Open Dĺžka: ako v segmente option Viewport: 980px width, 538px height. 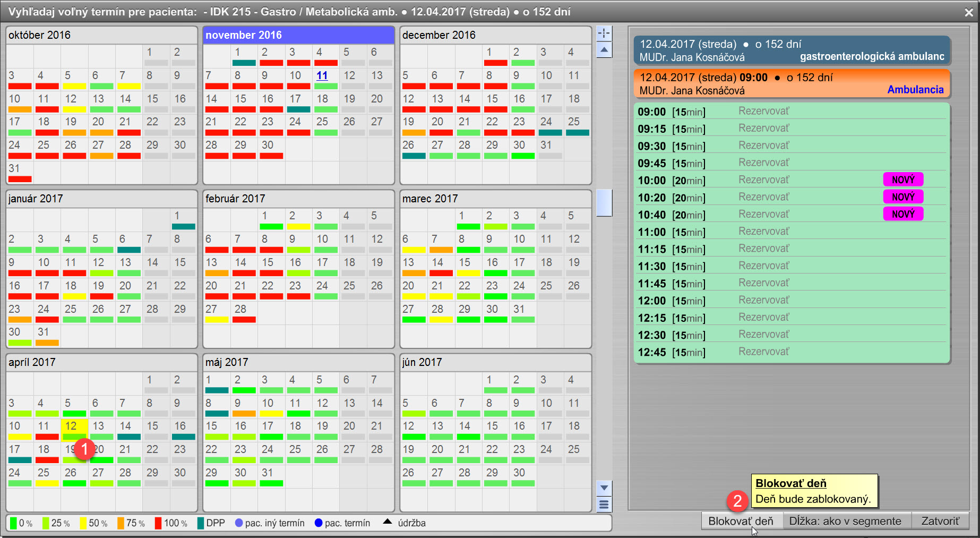[x=845, y=521]
